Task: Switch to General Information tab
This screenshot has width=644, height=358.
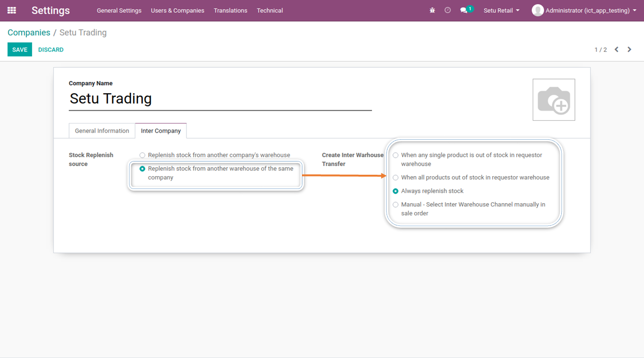Action: pyautogui.click(x=102, y=131)
